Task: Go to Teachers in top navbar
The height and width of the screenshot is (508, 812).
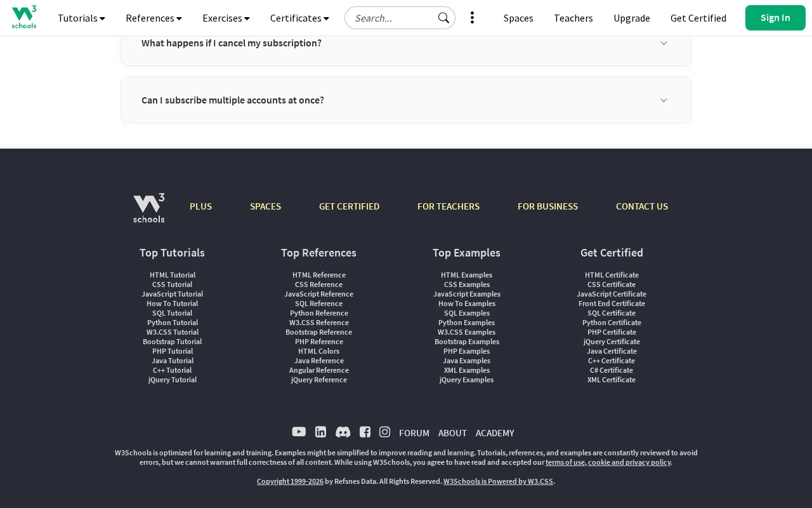Action: [573, 18]
